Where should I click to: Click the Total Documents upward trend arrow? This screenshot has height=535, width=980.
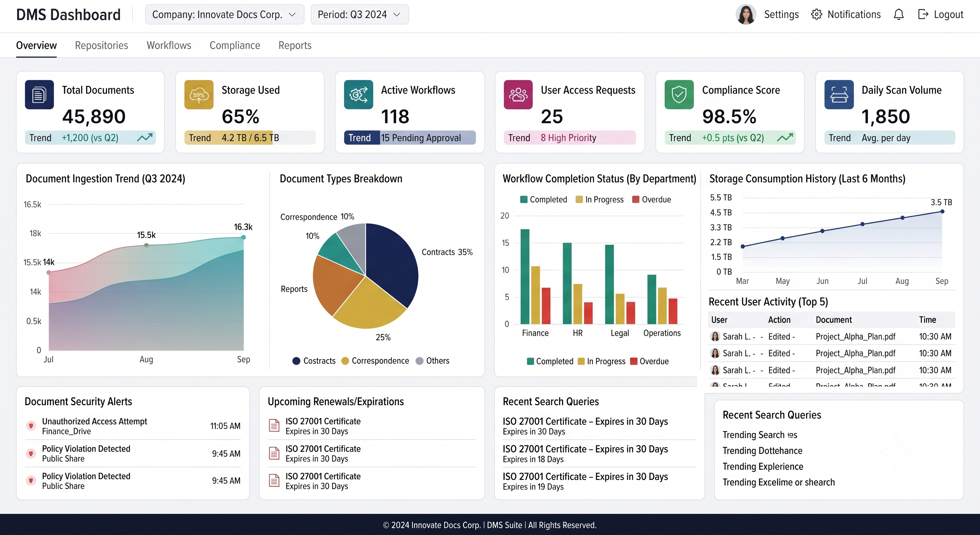tap(144, 138)
